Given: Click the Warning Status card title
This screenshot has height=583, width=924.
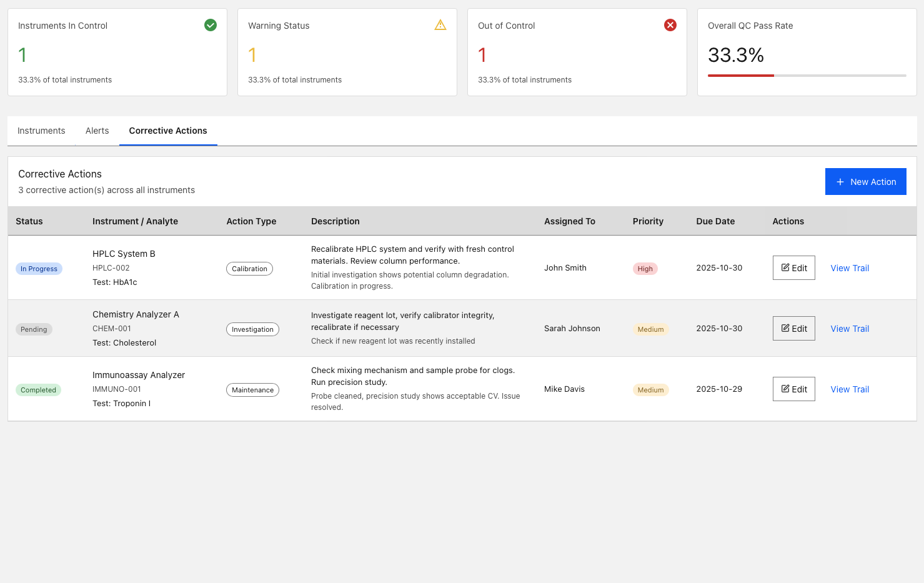Looking at the screenshot, I should pos(279,26).
